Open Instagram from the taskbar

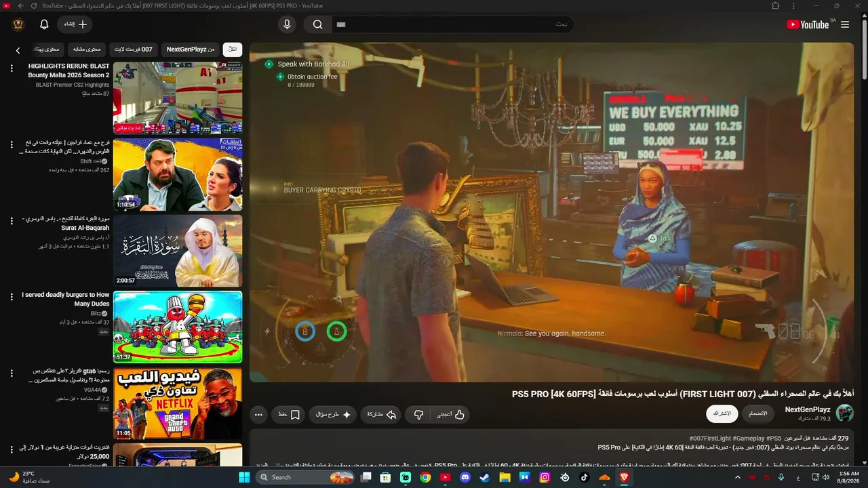tap(545, 477)
